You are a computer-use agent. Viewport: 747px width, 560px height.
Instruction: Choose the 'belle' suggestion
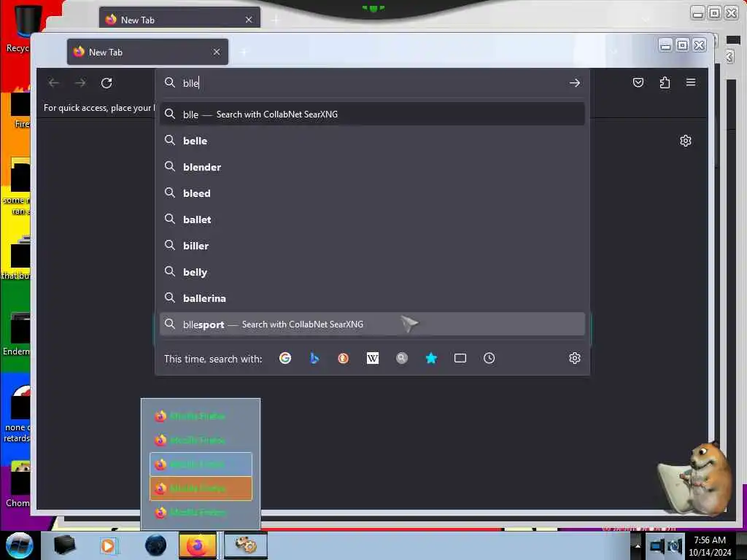click(x=372, y=141)
